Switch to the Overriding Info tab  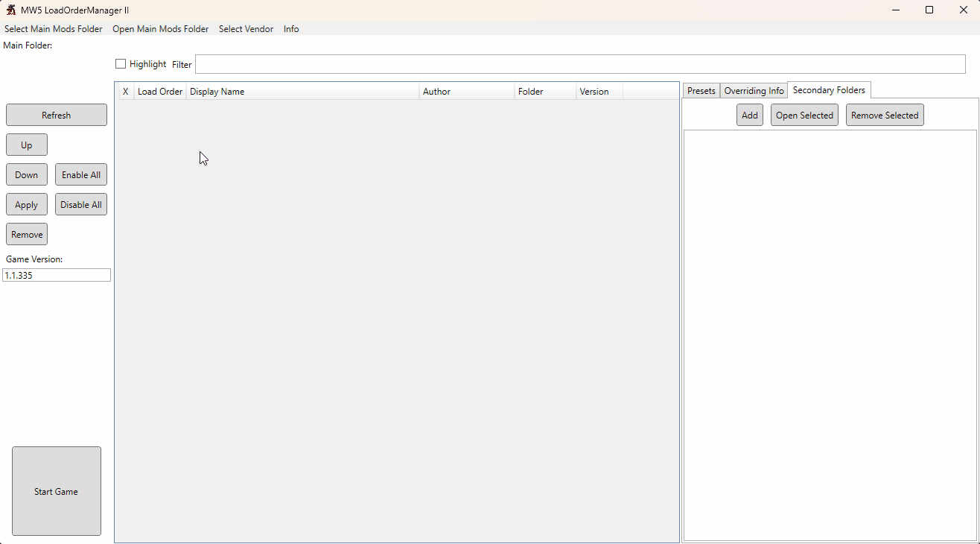point(754,91)
